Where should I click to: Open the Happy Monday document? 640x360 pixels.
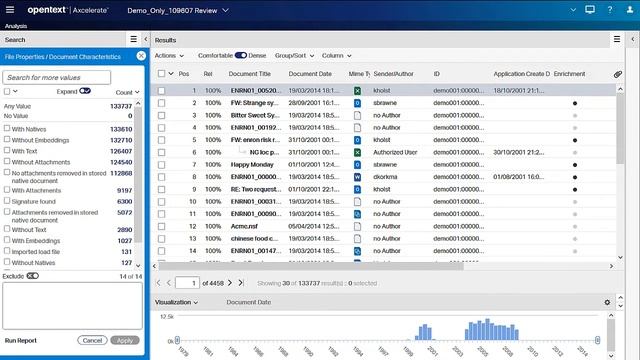pos(252,164)
